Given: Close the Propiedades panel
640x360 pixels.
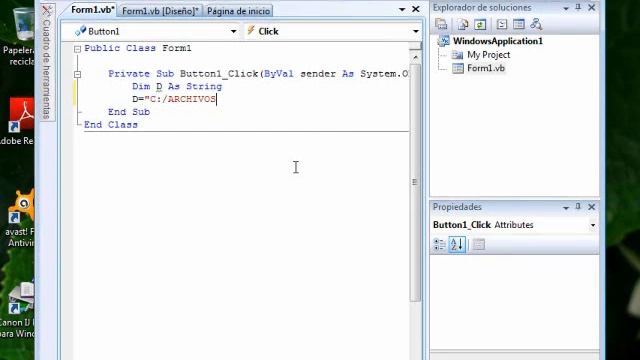Looking at the screenshot, I should (x=591, y=207).
